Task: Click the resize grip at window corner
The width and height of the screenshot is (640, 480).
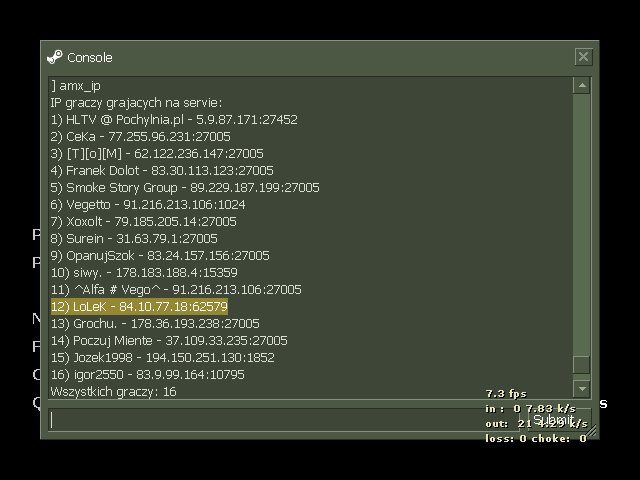Action: 592,432
